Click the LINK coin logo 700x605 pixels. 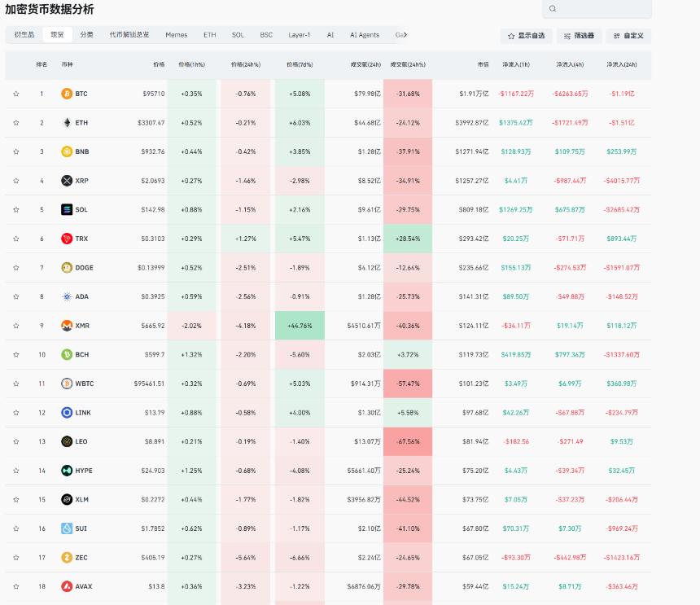click(x=67, y=413)
